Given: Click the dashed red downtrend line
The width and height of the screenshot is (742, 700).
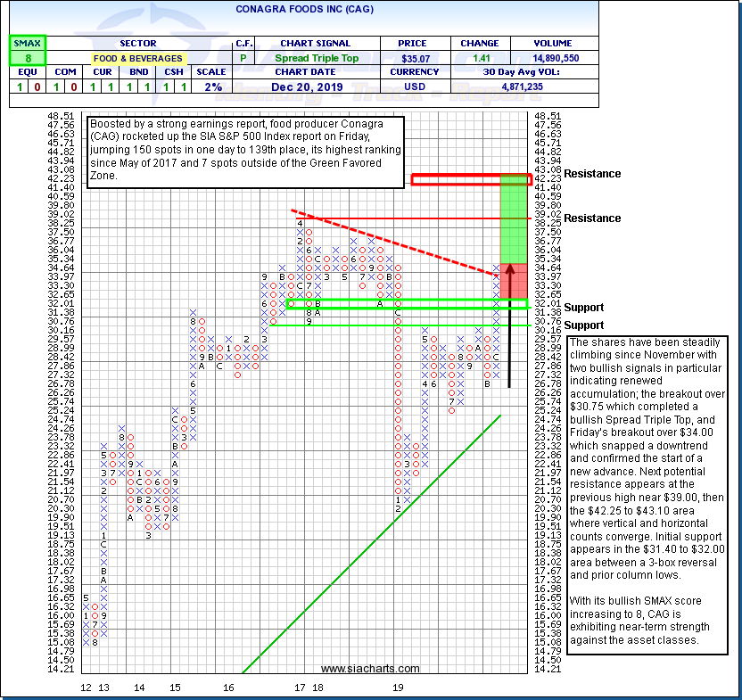Looking at the screenshot, I should 392,243.
